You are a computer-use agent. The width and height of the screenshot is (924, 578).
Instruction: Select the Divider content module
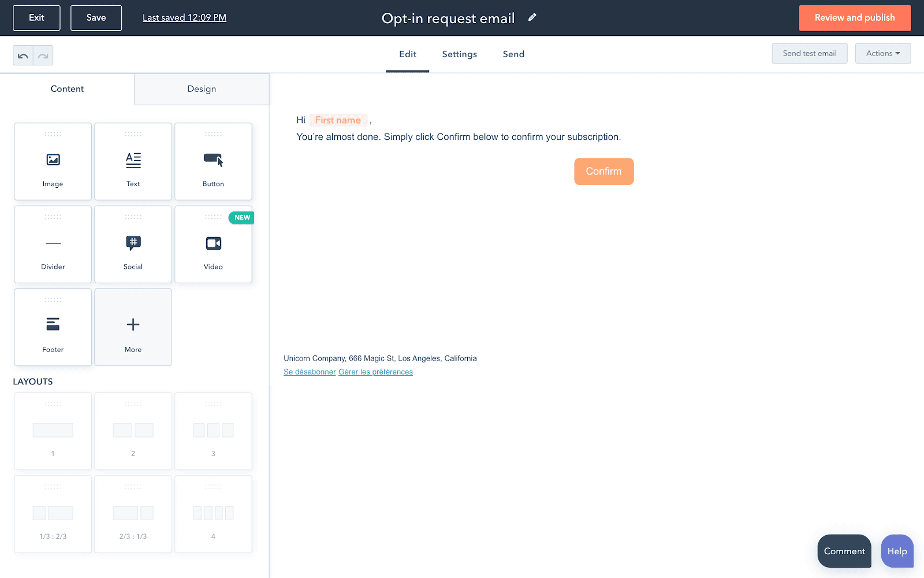point(53,244)
